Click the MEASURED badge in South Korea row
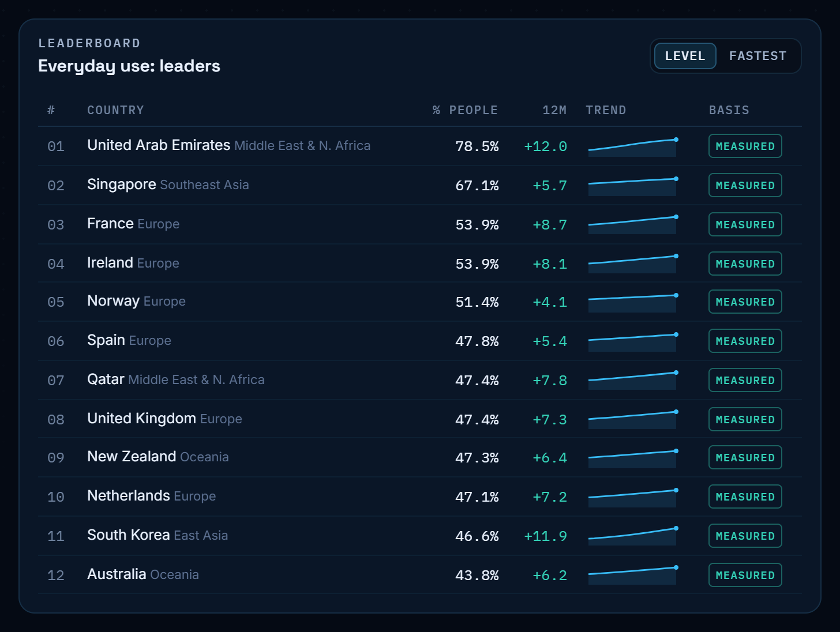This screenshot has width=840, height=632. (x=745, y=536)
